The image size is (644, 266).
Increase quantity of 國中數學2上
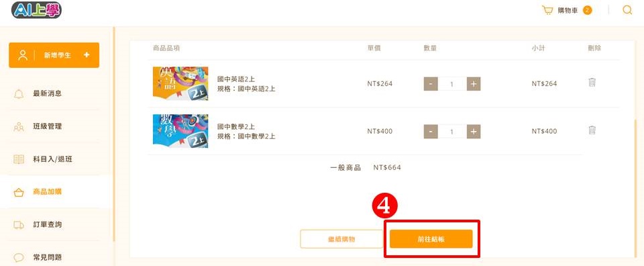474,132
